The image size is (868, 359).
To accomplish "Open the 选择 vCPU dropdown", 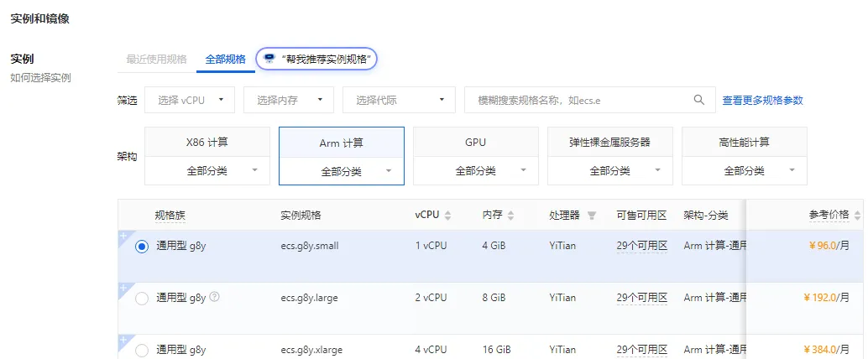I will 190,100.
